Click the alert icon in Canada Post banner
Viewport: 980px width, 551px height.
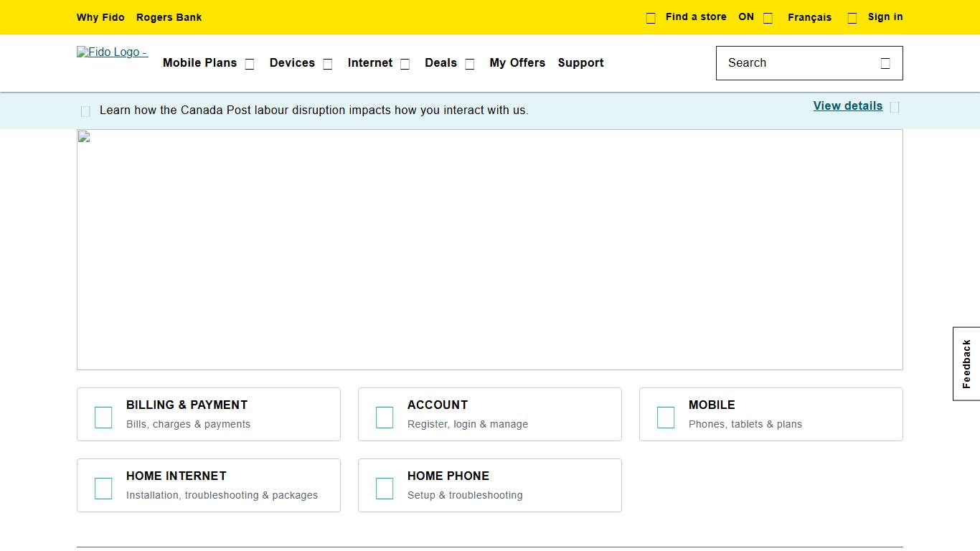[x=85, y=110]
